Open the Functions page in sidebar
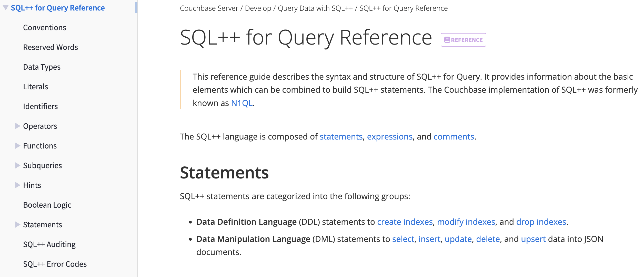Viewport: 644px width, 277px height. (x=40, y=146)
